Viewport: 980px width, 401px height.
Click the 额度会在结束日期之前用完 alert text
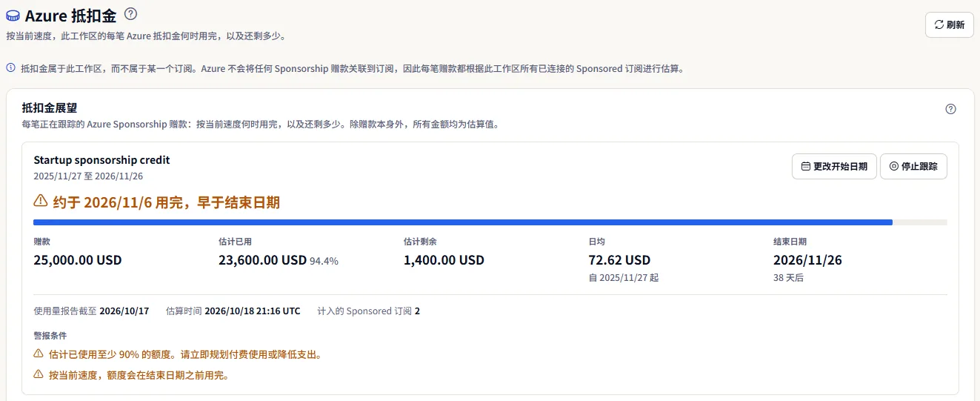click(139, 374)
